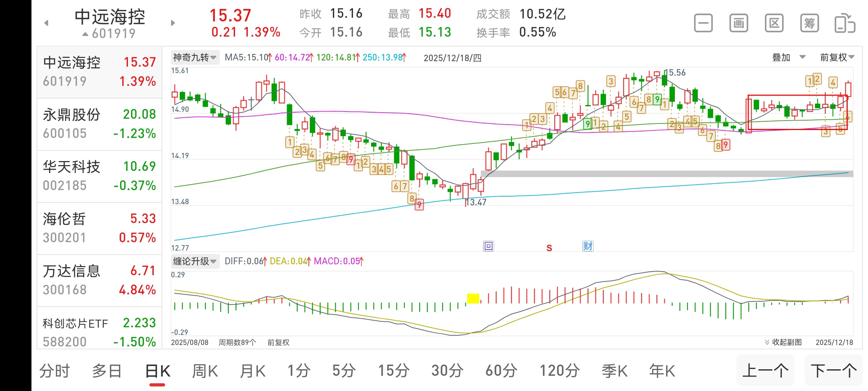Open the 缠论升级 indicator dropdown
Image resolution: width=868 pixels, height=391 pixels.
(x=195, y=261)
